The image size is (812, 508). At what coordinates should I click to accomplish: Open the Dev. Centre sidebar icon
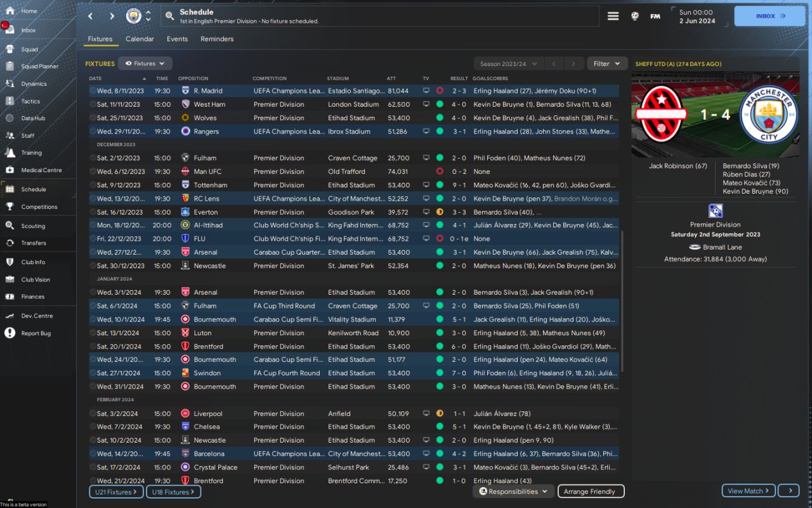click(x=10, y=316)
